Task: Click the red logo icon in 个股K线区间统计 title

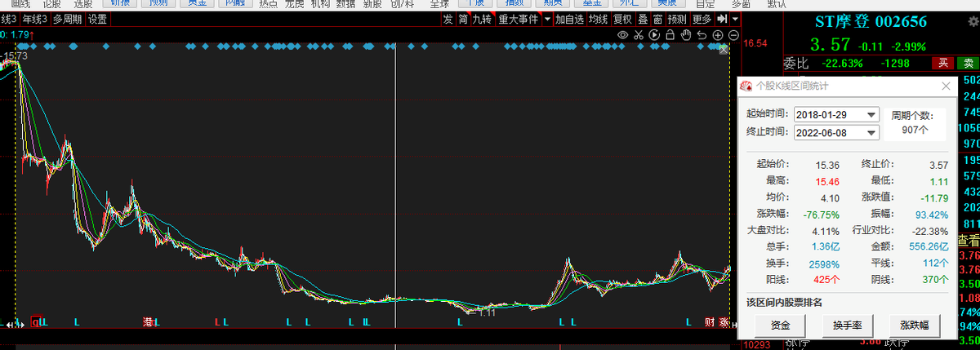Action: pos(746,86)
